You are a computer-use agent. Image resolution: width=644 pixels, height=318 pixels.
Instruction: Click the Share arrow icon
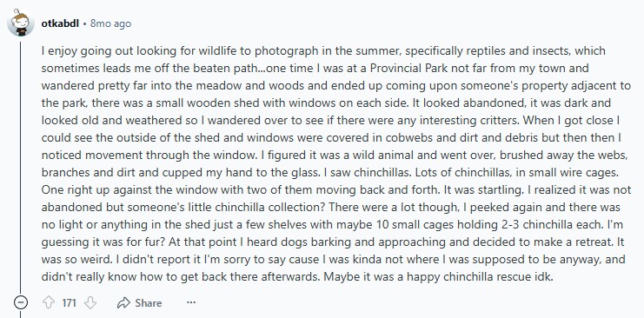pos(123,303)
